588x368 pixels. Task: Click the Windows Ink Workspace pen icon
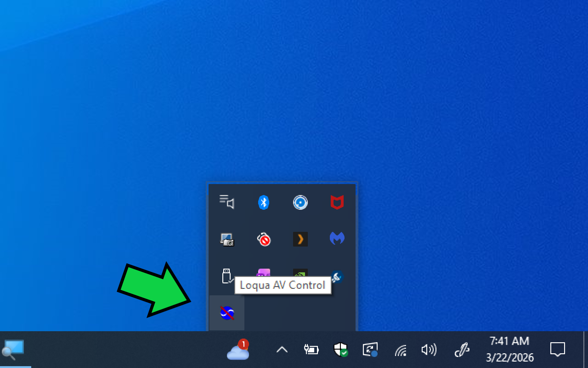[x=462, y=350]
